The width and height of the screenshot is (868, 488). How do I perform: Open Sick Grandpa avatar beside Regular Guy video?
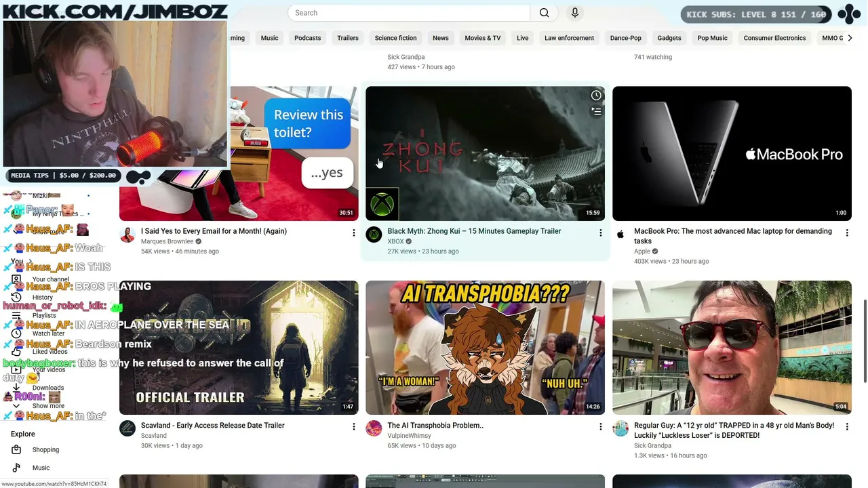click(620, 428)
